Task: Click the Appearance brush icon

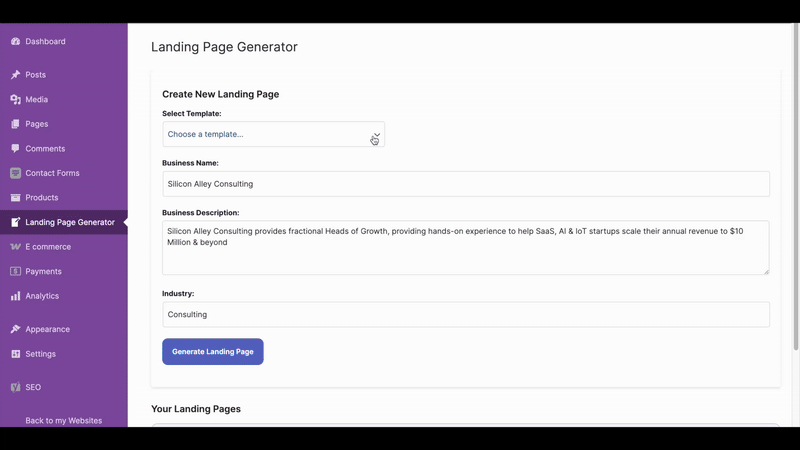Action: 15,329
